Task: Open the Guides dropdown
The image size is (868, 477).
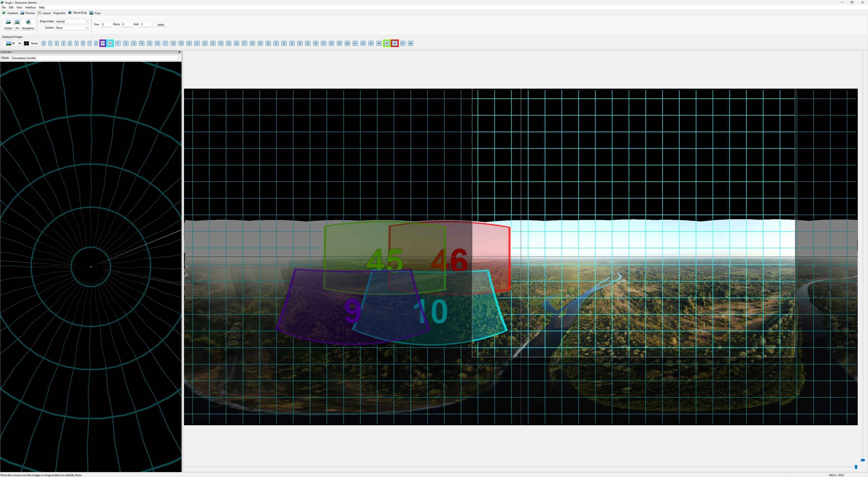Action: (x=72, y=28)
